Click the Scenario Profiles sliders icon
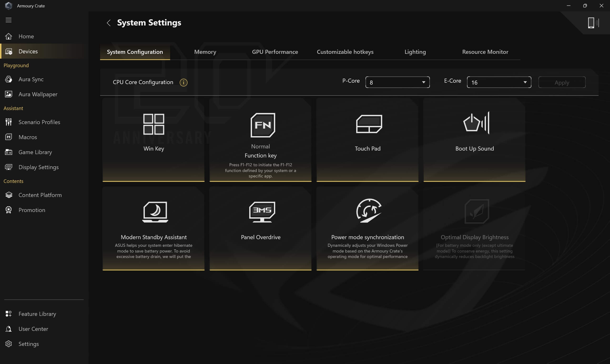The image size is (610, 364). coord(9,122)
